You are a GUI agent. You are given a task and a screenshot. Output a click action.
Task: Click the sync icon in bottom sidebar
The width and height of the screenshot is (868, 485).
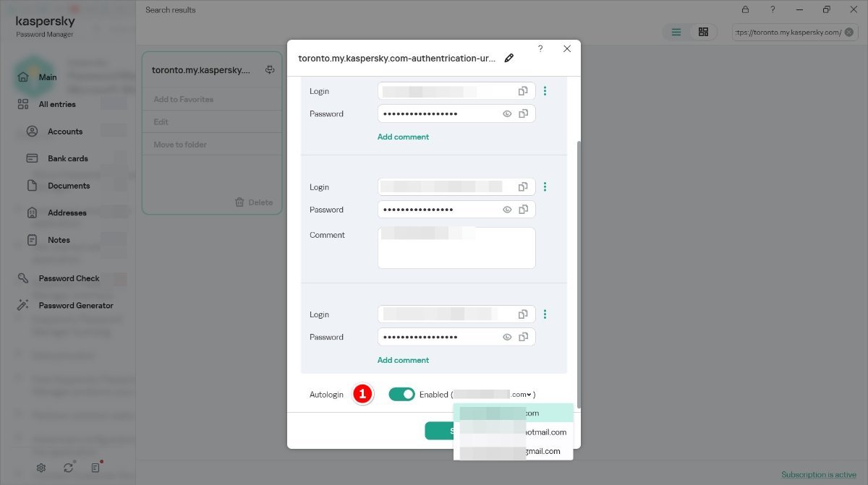[x=68, y=468]
